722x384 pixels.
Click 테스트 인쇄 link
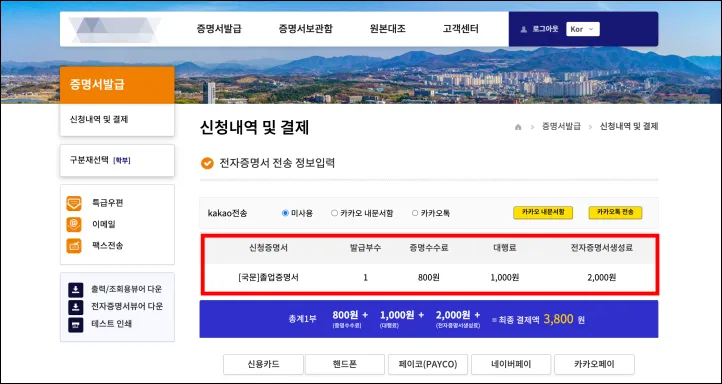click(111, 324)
